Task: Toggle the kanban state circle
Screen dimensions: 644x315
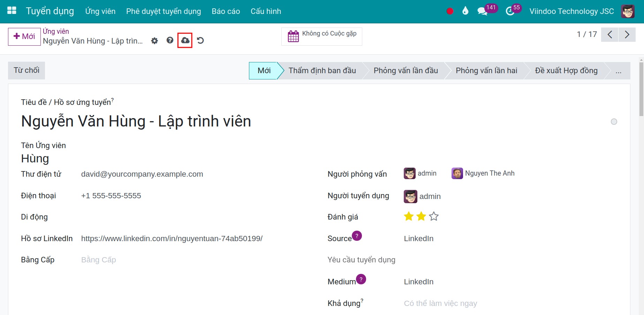Action: pos(614,122)
